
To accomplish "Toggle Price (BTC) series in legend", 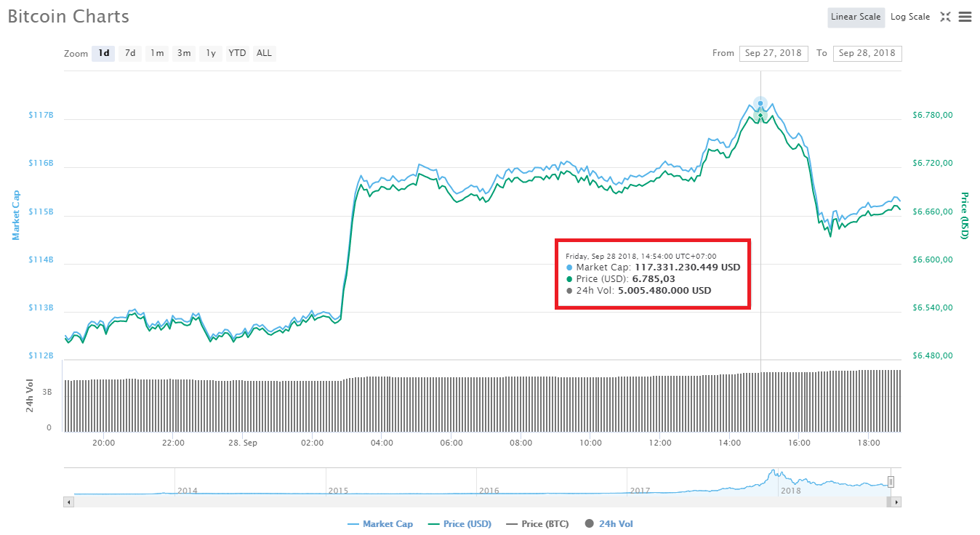I will point(538,523).
